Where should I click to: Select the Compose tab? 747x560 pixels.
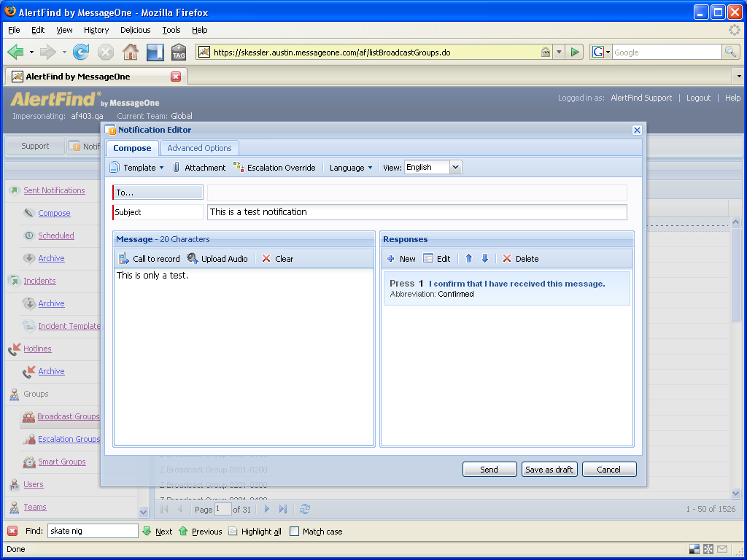tap(132, 148)
